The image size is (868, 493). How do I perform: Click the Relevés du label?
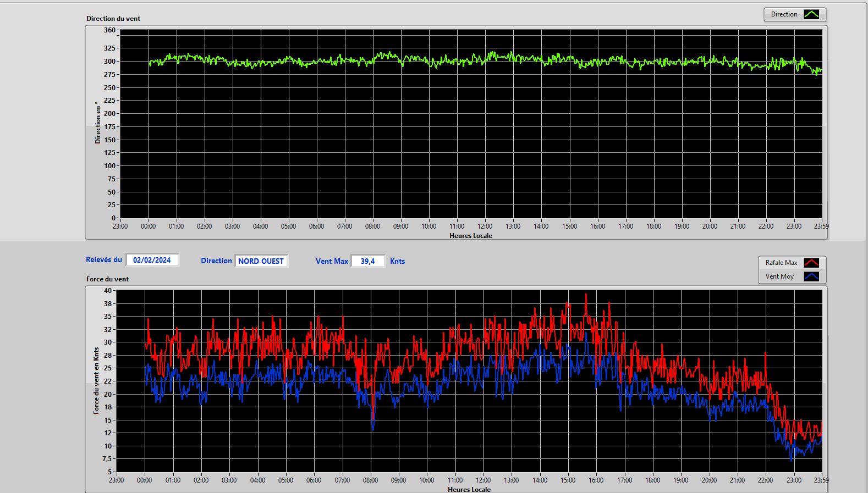[x=104, y=259]
